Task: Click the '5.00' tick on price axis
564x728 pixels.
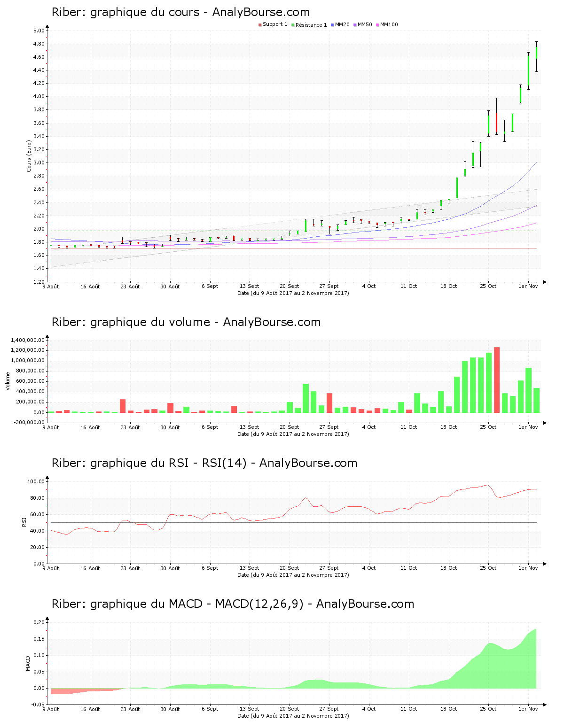Action: (x=39, y=31)
